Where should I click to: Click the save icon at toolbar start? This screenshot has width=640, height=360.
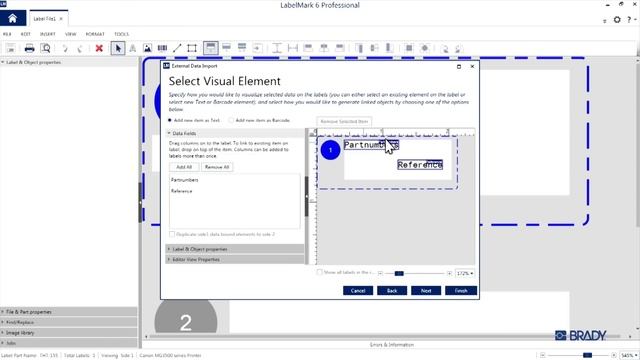click(11, 48)
